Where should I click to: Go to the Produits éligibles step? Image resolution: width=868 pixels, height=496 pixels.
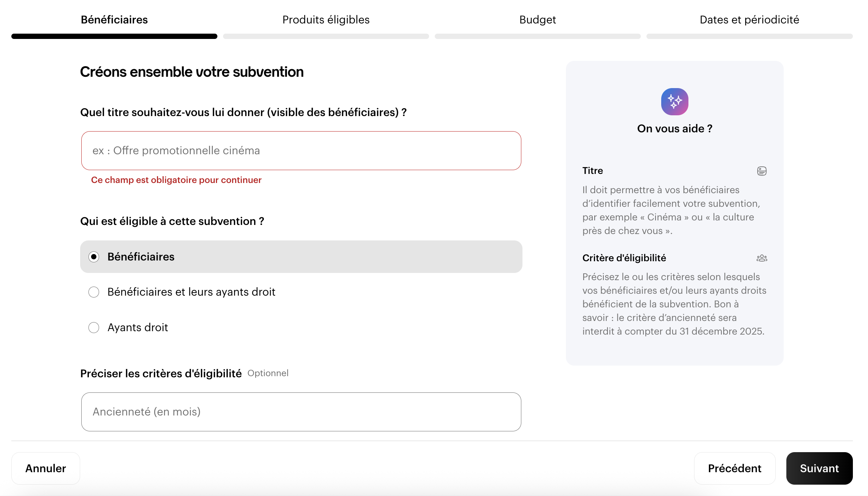[x=326, y=20]
